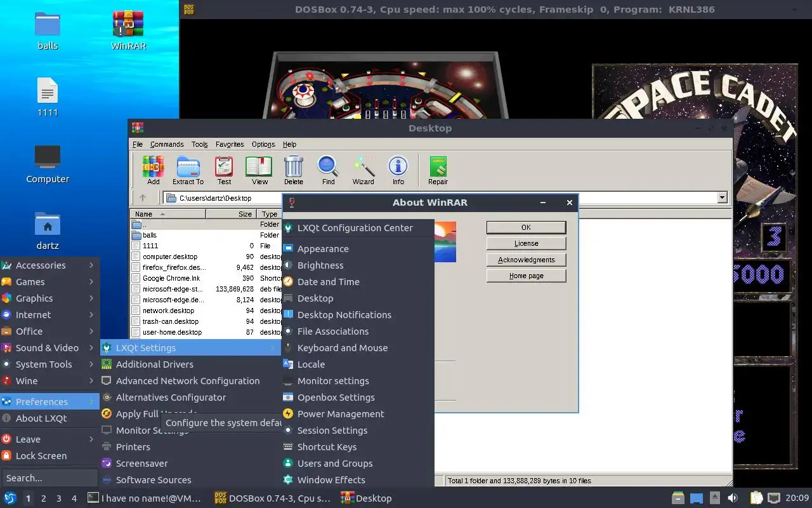Click the up one level arrow in WinRAR
Viewport: 812px width, 508px height.
pyautogui.click(x=143, y=198)
